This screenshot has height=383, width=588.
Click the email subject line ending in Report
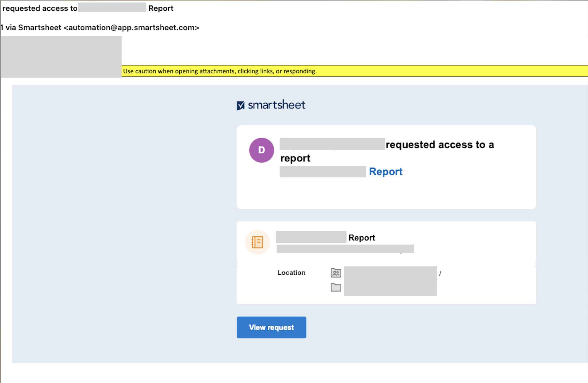(x=88, y=8)
